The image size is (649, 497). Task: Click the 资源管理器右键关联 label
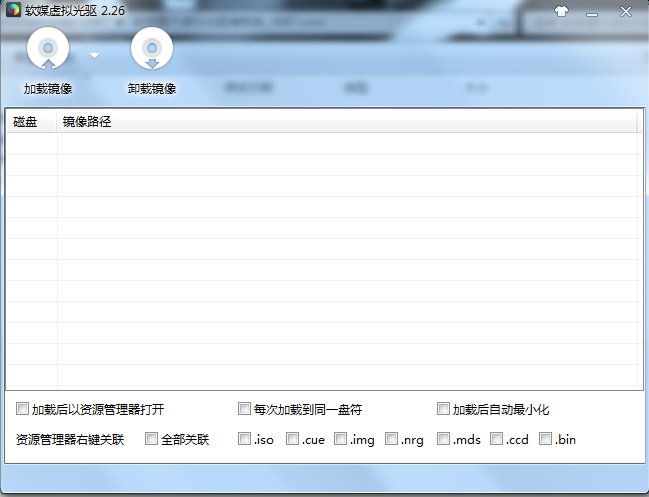click(70, 439)
